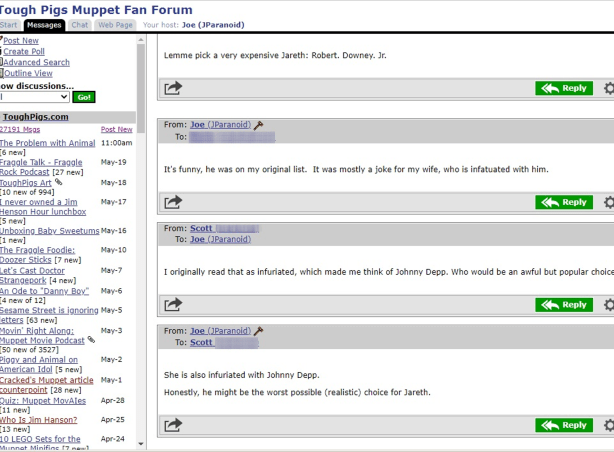Click share icon under the 'It's funny' message
614x452 pixels.
pyautogui.click(x=173, y=203)
